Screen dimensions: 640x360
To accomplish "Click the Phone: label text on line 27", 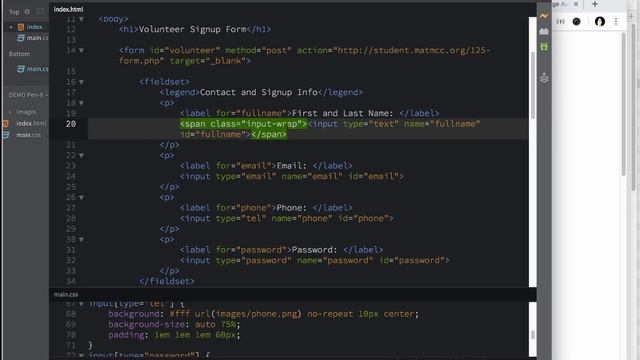I will [x=292, y=208].
